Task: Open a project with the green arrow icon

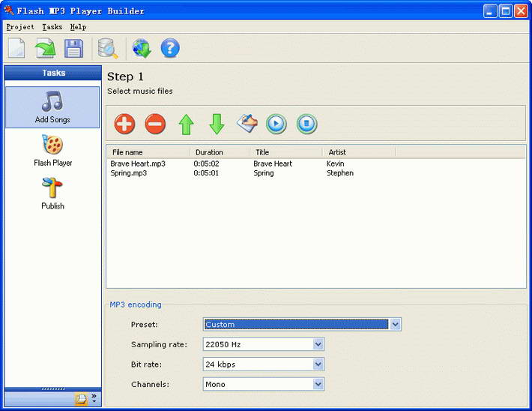Action: pyautogui.click(x=46, y=48)
